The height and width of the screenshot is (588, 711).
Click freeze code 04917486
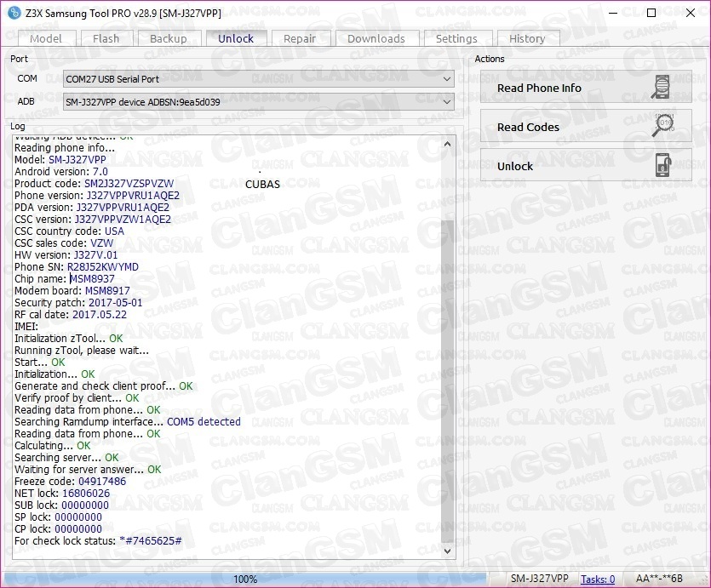click(102, 481)
